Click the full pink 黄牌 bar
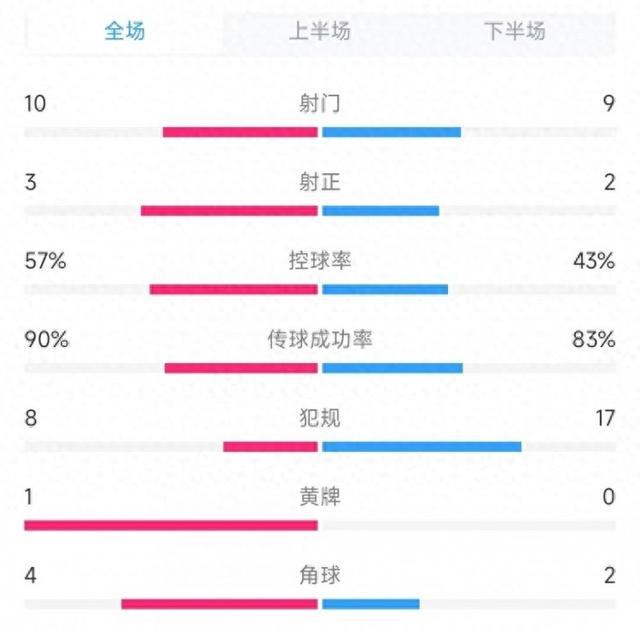 click(x=171, y=525)
